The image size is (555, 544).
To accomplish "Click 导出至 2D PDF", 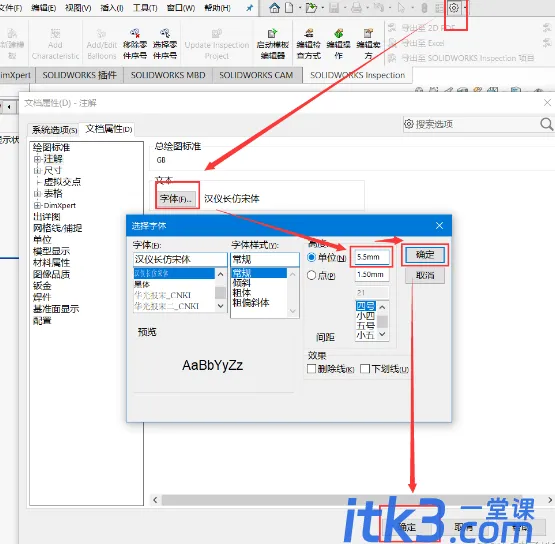I will click(422, 28).
